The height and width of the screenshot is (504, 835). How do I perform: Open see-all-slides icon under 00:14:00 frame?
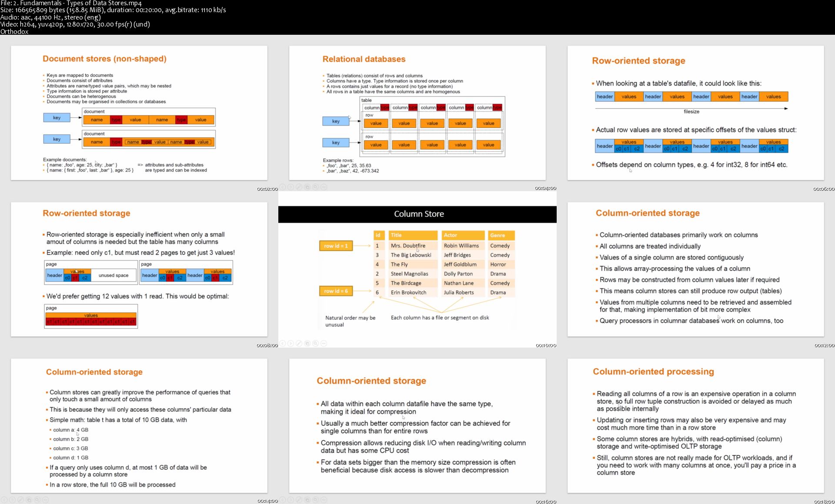29,500
